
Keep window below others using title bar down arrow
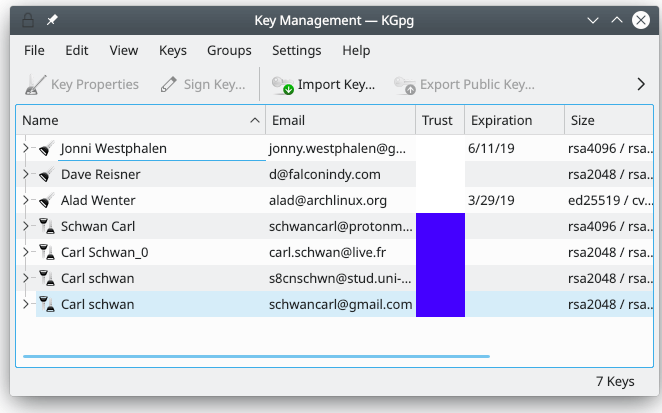(x=593, y=20)
